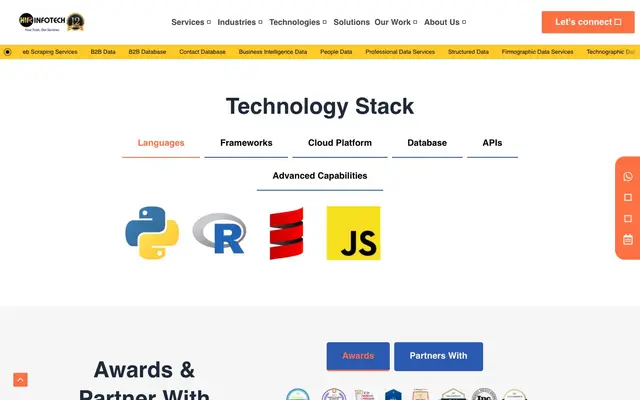Switch to the Database tab
640x400 pixels.
pyautogui.click(x=427, y=143)
